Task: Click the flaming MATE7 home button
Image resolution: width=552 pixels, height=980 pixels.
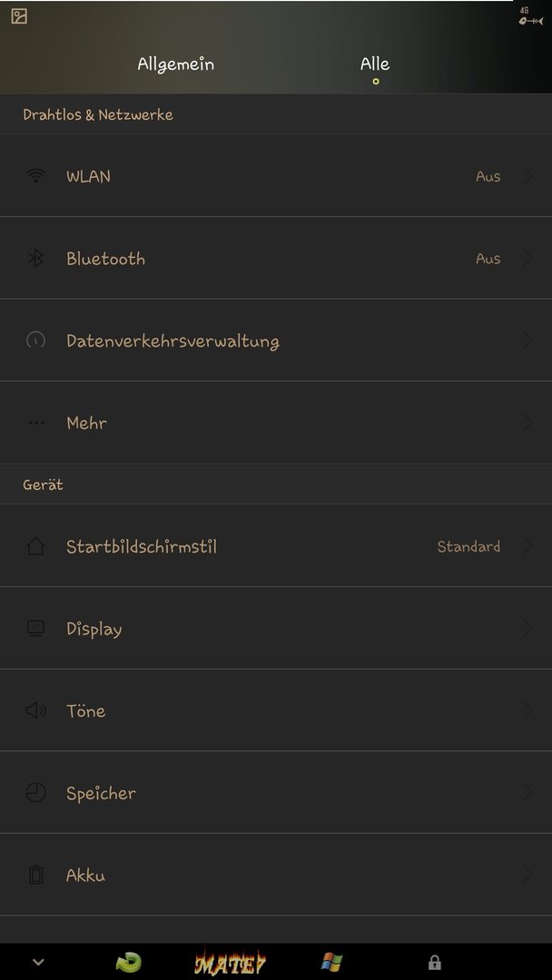Action: pyautogui.click(x=230, y=963)
